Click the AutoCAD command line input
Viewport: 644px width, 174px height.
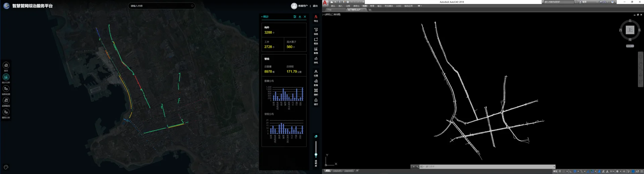488,167
